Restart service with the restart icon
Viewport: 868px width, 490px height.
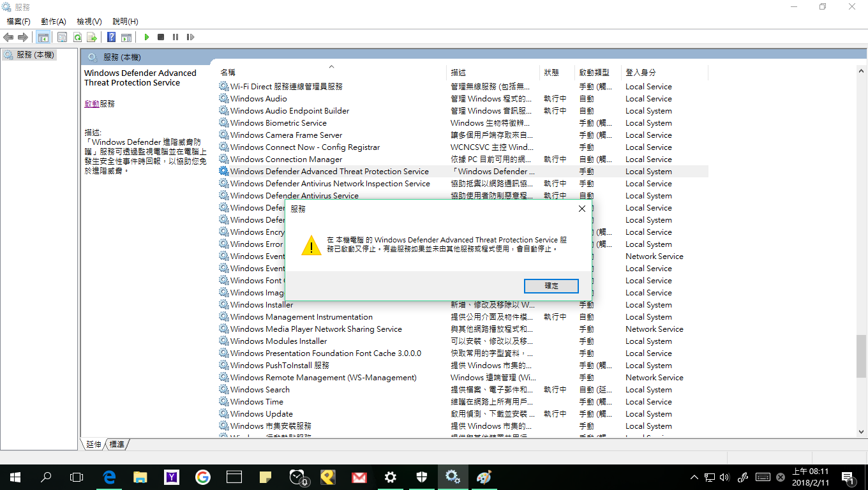[x=190, y=37]
